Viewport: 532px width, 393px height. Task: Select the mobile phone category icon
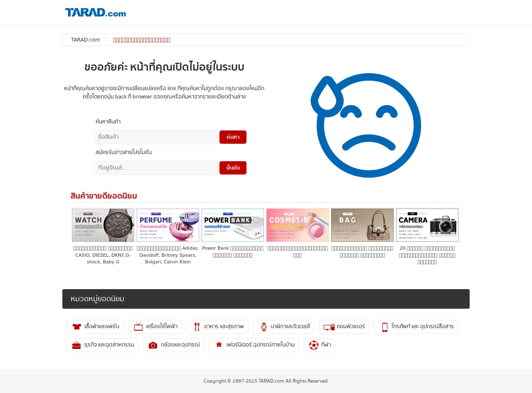(x=385, y=327)
